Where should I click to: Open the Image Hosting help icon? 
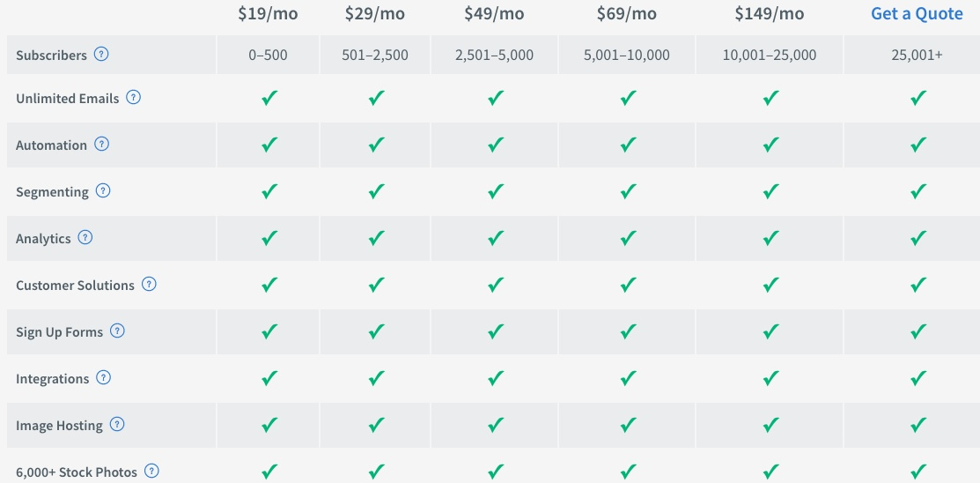pyautogui.click(x=117, y=424)
